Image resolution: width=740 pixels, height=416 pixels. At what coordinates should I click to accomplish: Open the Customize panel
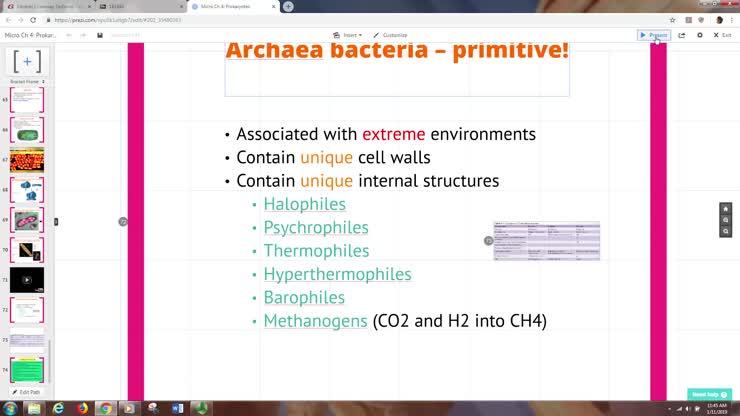click(x=390, y=35)
